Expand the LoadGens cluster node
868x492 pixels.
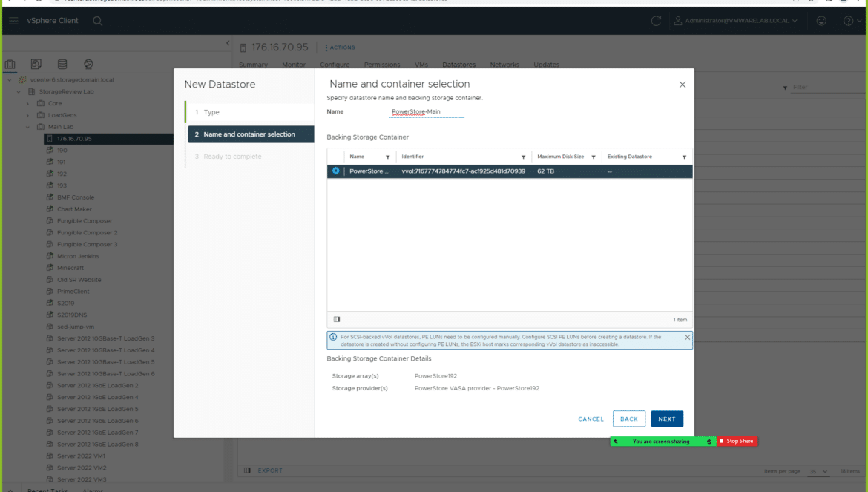(27, 115)
